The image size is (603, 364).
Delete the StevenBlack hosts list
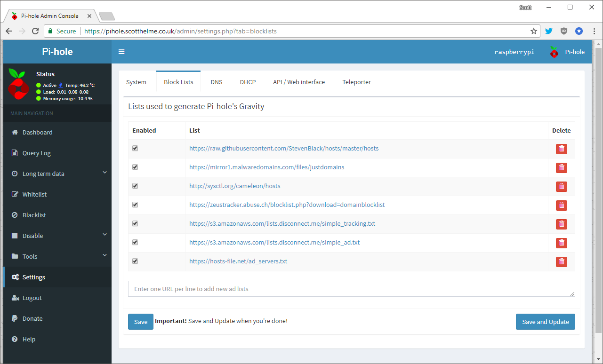coord(561,149)
